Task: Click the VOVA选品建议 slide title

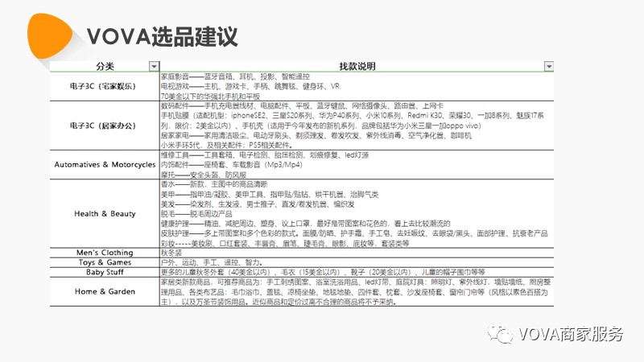Action: click(x=162, y=37)
